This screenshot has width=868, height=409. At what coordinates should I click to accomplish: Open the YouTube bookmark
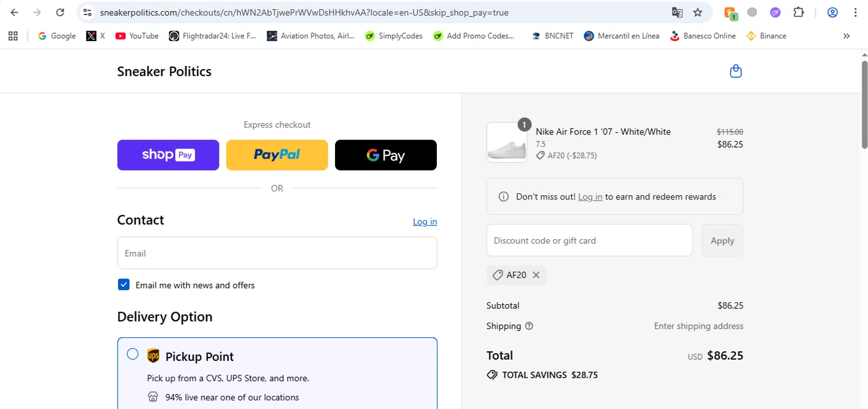click(137, 36)
